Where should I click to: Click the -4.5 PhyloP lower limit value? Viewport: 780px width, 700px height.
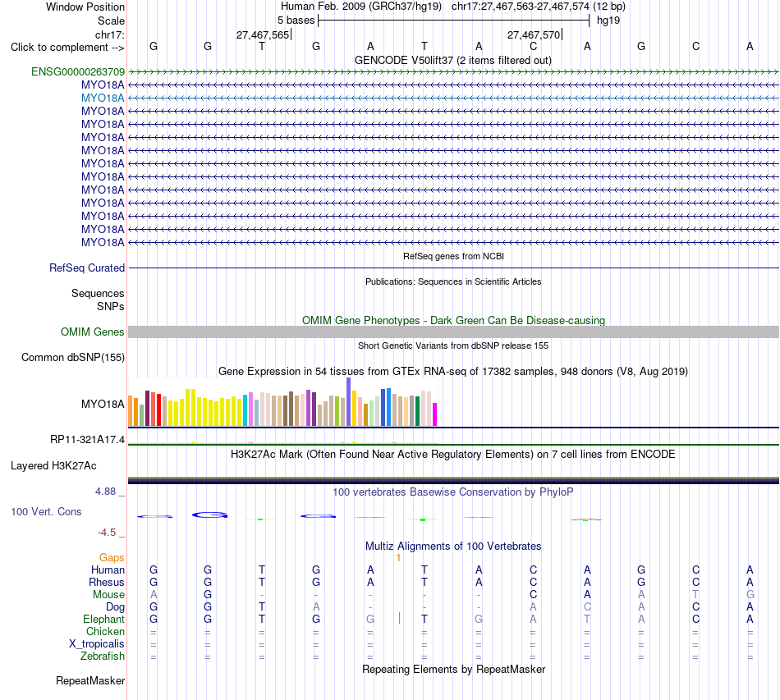click(107, 533)
